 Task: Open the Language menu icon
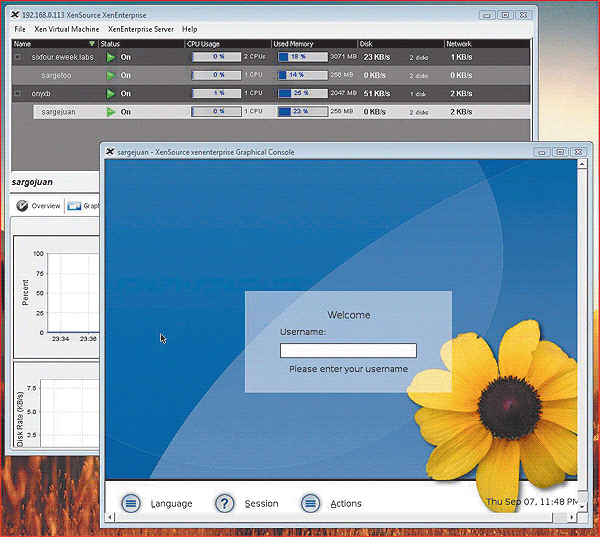tap(131, 503)
